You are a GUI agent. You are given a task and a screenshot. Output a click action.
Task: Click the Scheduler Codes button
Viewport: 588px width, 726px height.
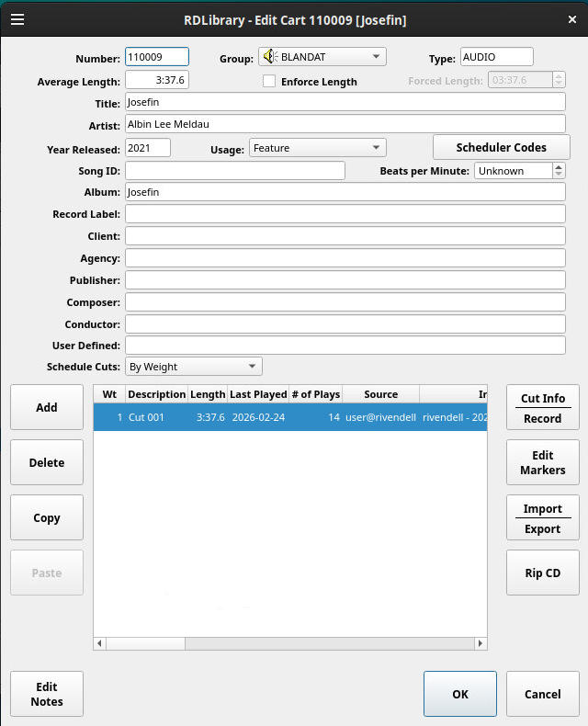point(502,147)
